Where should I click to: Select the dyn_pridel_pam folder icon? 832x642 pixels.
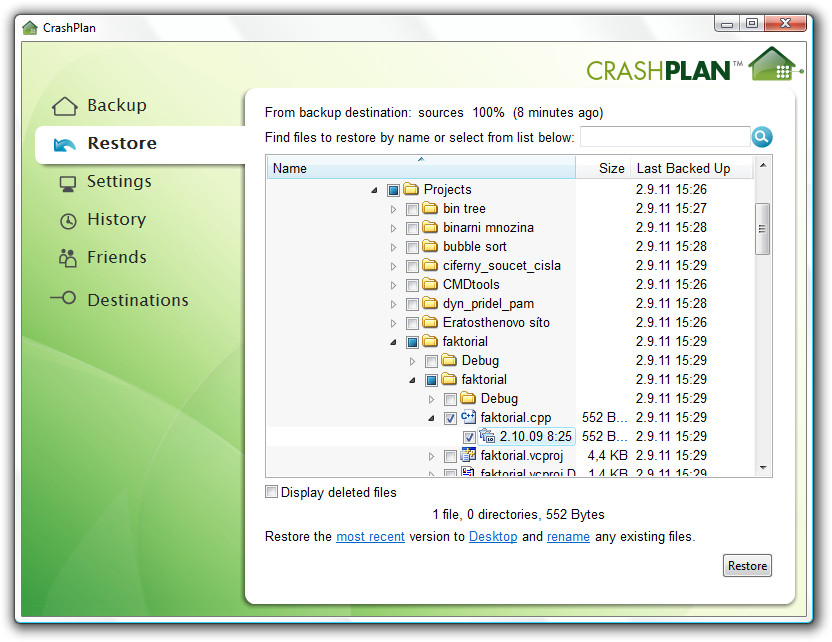point(430,303)
